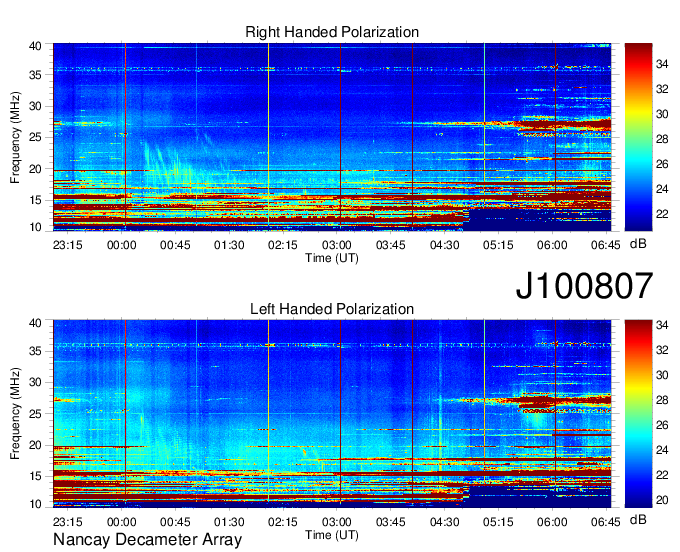Image resolution: width=680 pixels, height=552 pixels.
Task: Click 06:00 tick under Left Handed plot
Action: click(552, 522)
